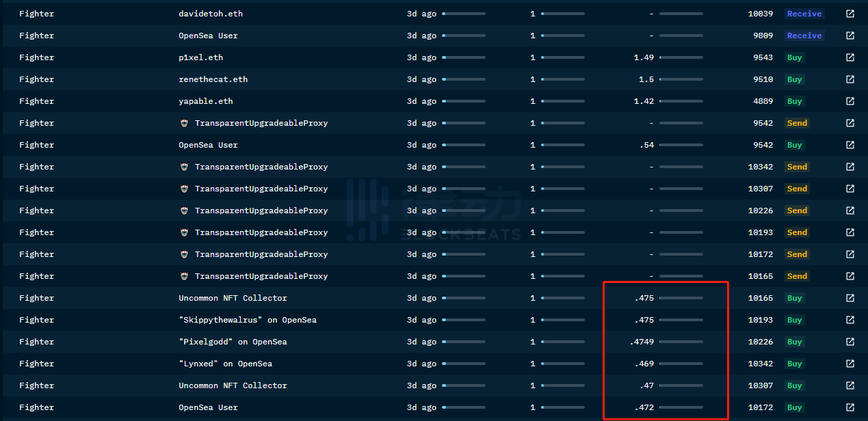Open external link for 10165 Buy row

(x=850, y=298)
